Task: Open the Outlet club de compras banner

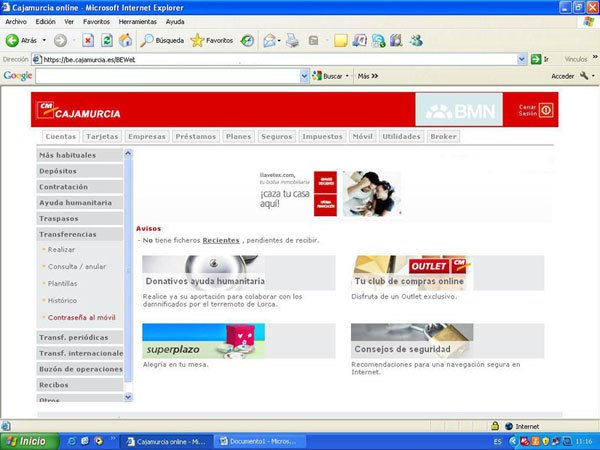Action: pyautogui.click(x=447, y=272)
